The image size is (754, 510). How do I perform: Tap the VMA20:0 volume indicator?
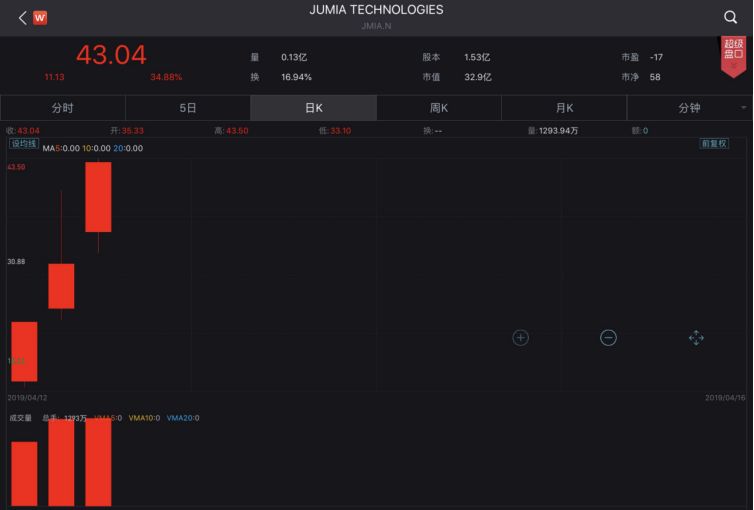[183, 418]
